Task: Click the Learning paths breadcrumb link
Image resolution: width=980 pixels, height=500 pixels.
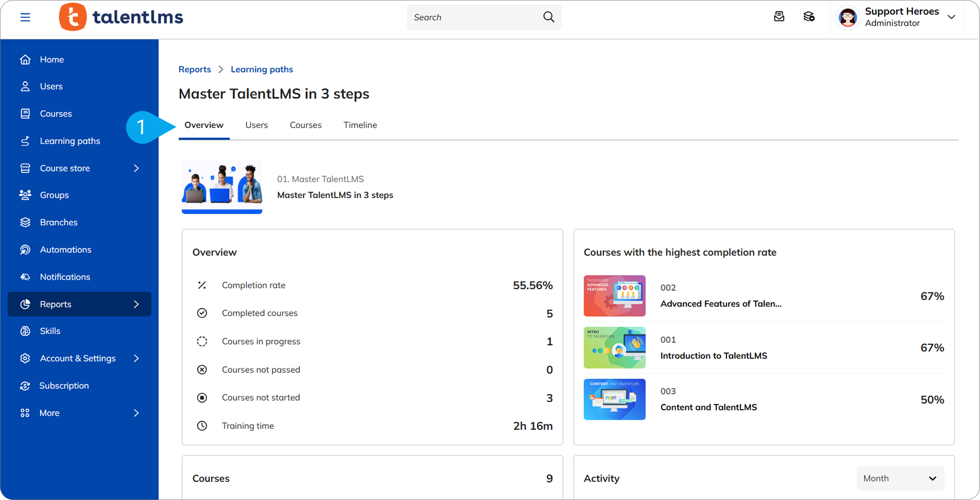Action: coord(261,69)
